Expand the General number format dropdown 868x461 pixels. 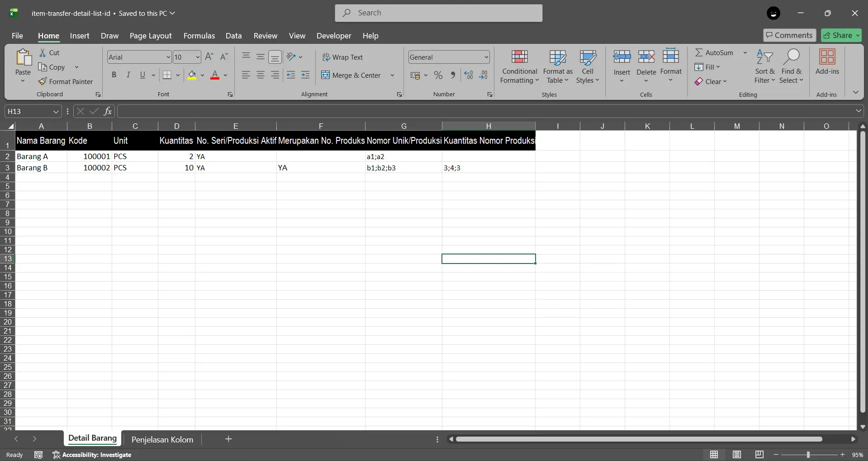point(486,57)
